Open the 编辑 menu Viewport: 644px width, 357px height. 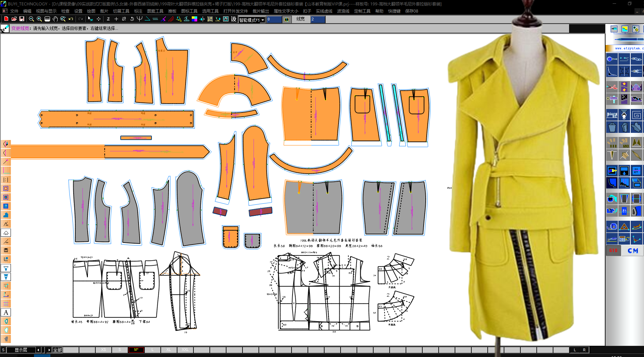[27, 11]
